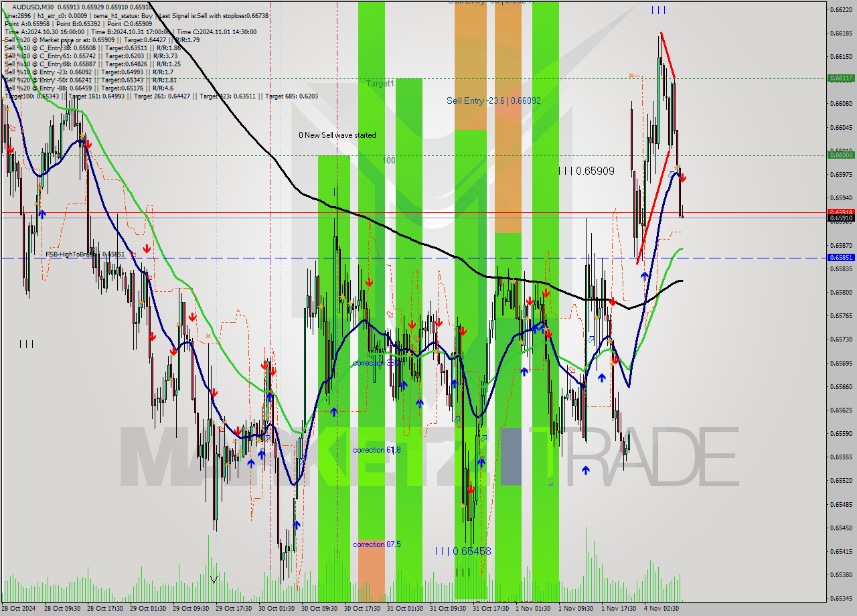857x616 pixels.
Task: Click '4 Nov 02:30' on the time axis
Action: point(661,608)
